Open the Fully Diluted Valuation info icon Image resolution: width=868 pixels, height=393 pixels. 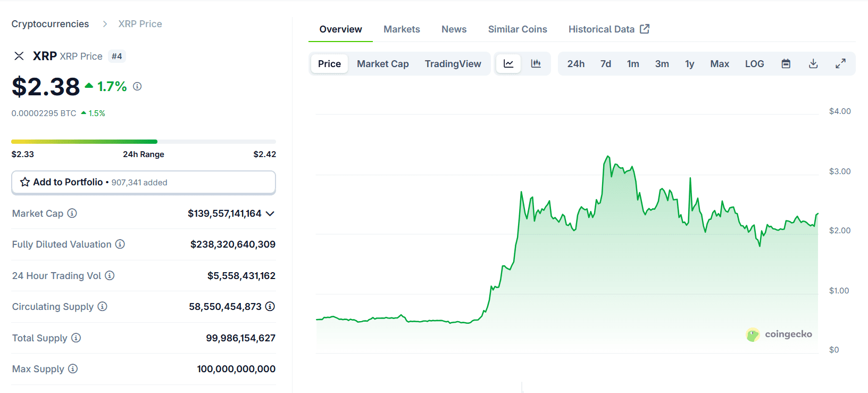[x=120, y=244]
